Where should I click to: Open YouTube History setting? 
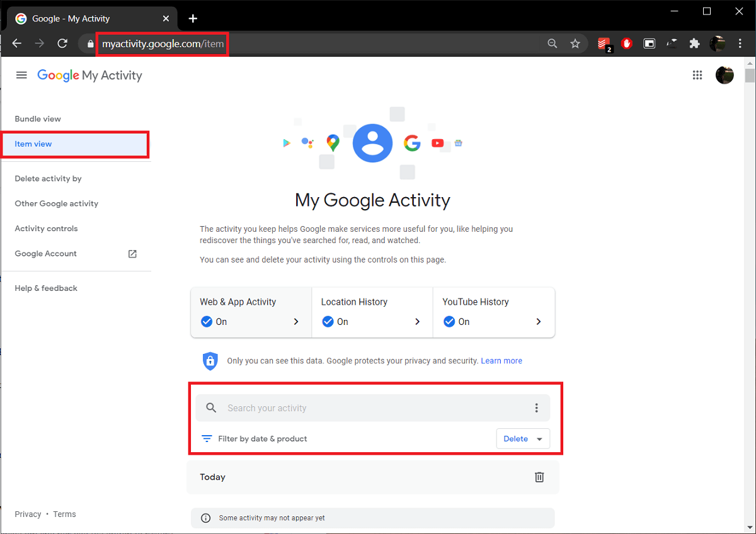493,312
